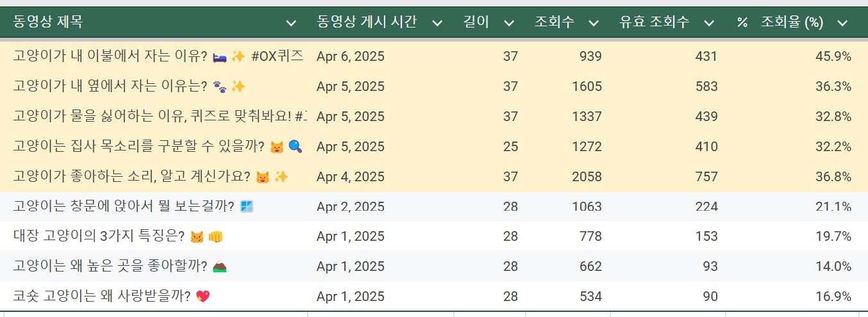Screen dimensions: 868x317
Task: Click the percent icon beside 조회율
Action: [742, 23]
